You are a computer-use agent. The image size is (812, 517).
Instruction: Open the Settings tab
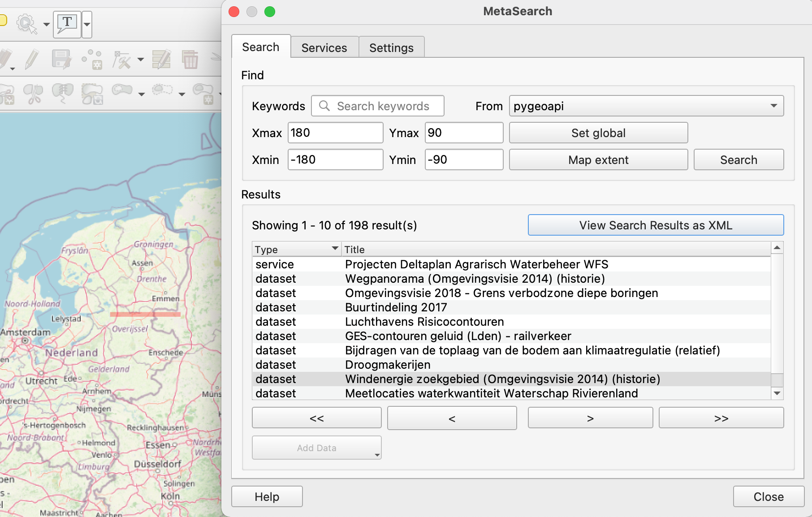[x=391, y=48]
